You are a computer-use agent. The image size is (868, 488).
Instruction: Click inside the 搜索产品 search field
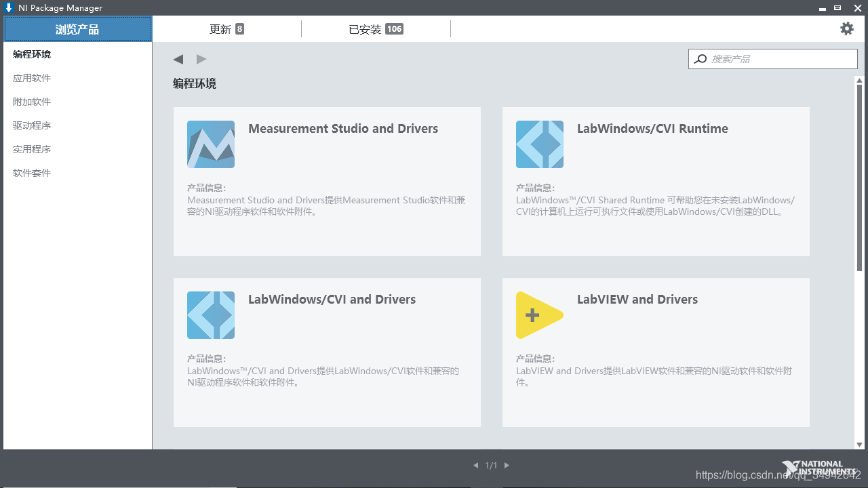773,59
